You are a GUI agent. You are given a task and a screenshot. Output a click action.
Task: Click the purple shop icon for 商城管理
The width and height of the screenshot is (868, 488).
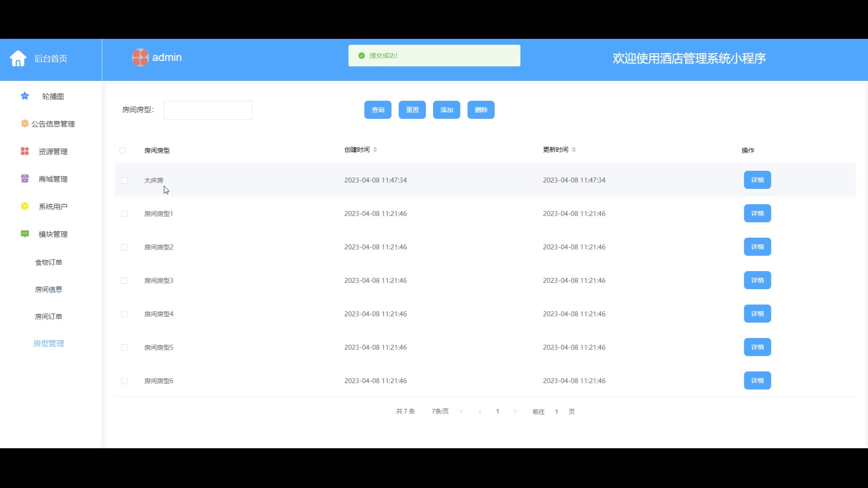(25, 179)
